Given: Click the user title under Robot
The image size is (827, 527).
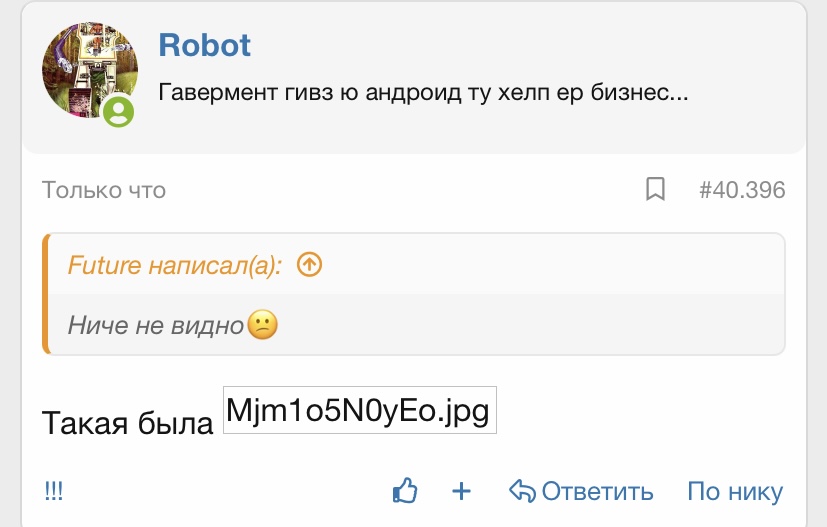Looking at the screenshot, I should click(425, 94).
